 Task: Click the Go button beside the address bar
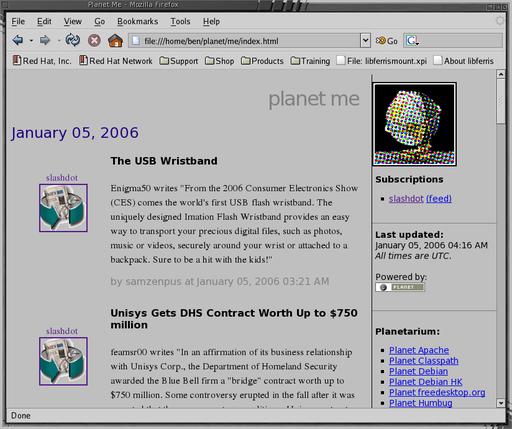[387, 41]
